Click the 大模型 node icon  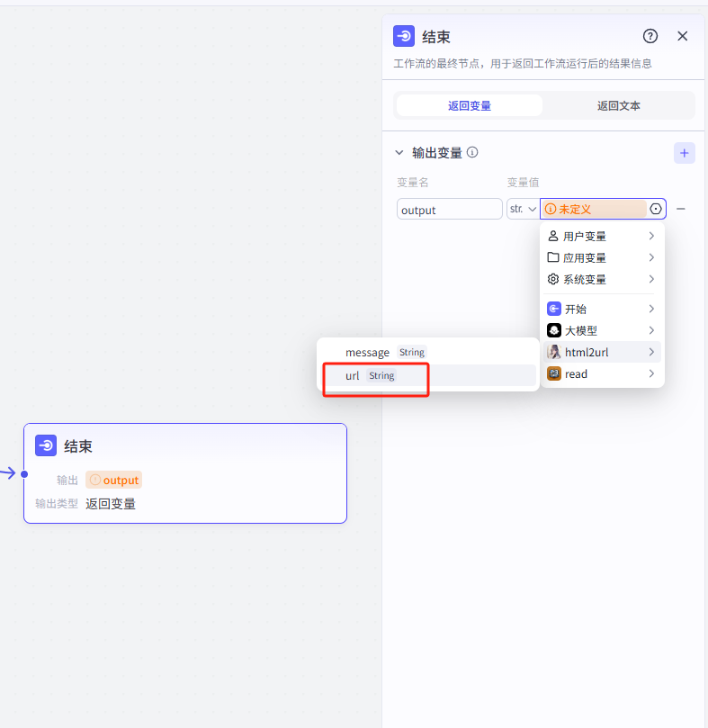(554, 330)
